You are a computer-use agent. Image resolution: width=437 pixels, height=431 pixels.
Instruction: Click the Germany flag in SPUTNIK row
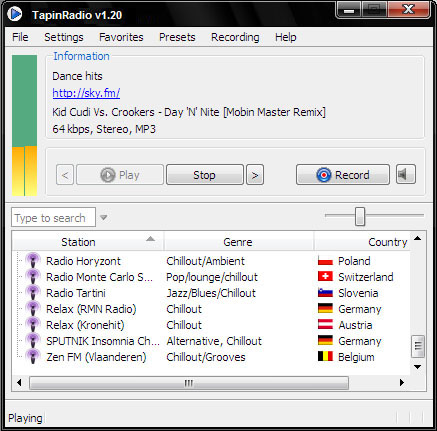coord(325,341)
